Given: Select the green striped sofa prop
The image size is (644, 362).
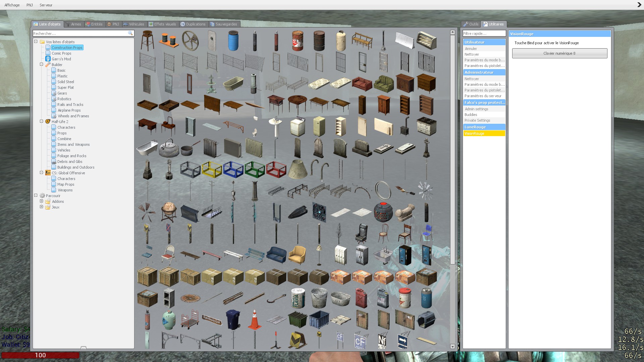Looking at the screenshot, I should [383, 83].
